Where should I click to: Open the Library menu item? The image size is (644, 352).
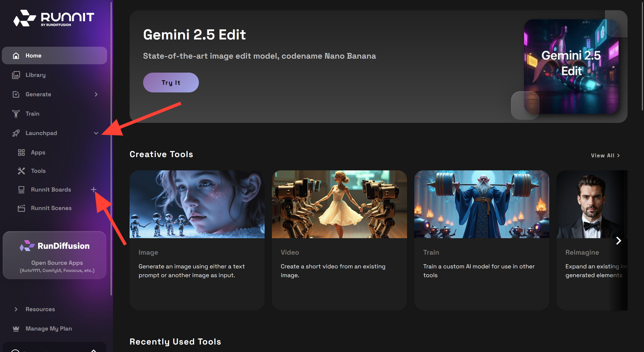point(54,75)
